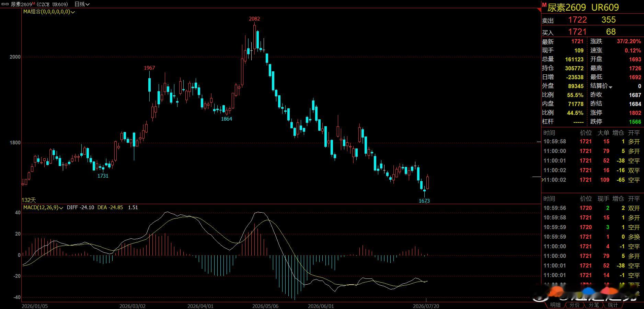
Task: Click the 昨收 value 1687
Action: (635, 95)
